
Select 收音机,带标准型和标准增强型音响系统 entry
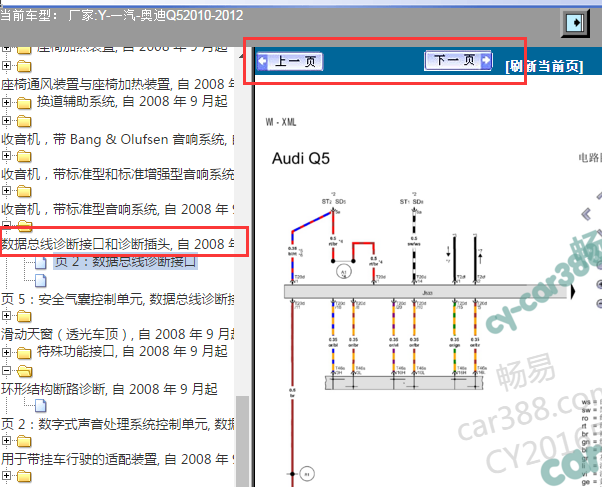point(117,174)
